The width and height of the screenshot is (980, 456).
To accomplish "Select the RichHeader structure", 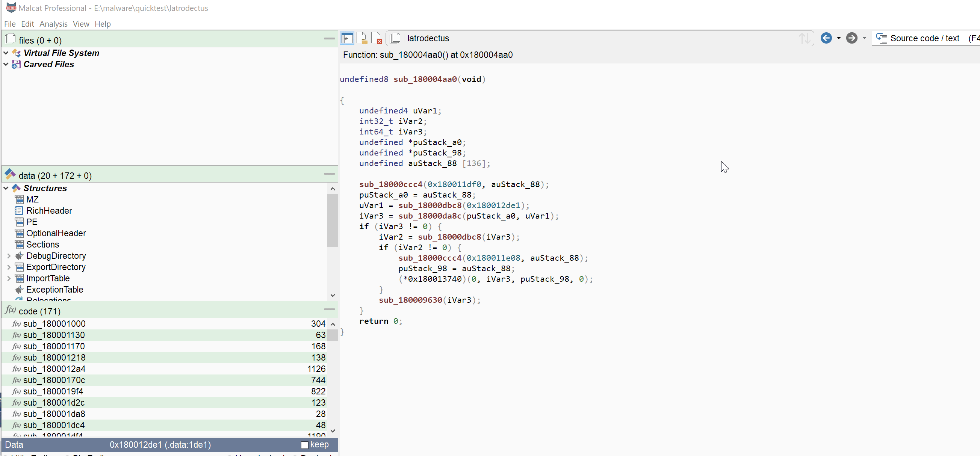I will [x=49, y=211].
